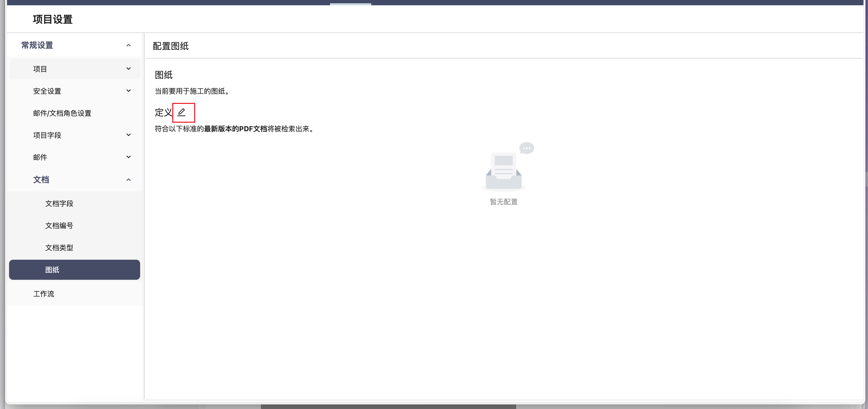
Task: Click the 项目字段 menu label
Action: coord(47,135)
